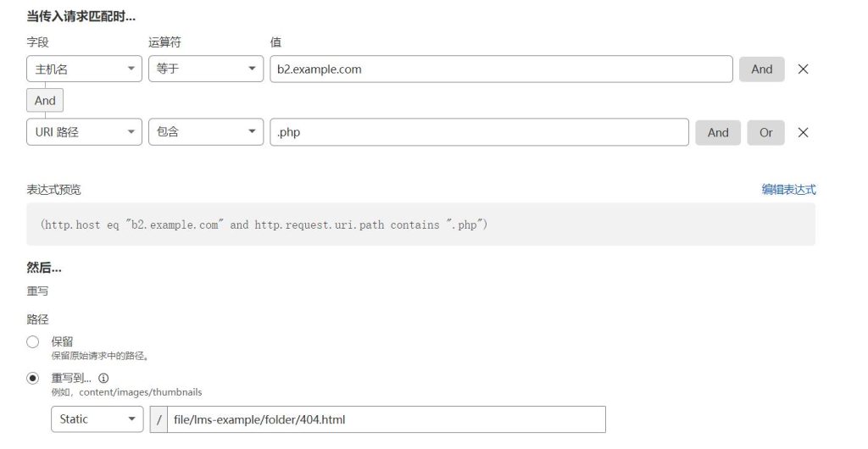Click And button beside .php value
This screenshot has height=449, width=868.
pyautogui.click(x=718, y=133)
